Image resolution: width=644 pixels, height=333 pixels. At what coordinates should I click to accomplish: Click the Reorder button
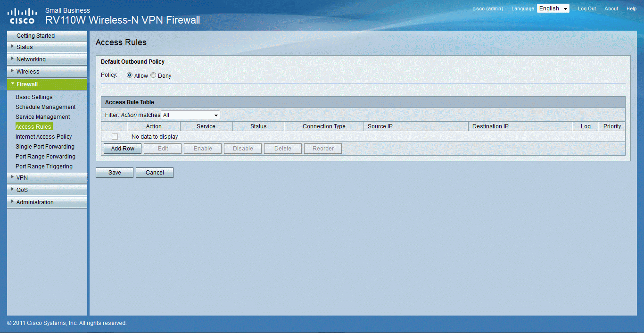(323, 149)
